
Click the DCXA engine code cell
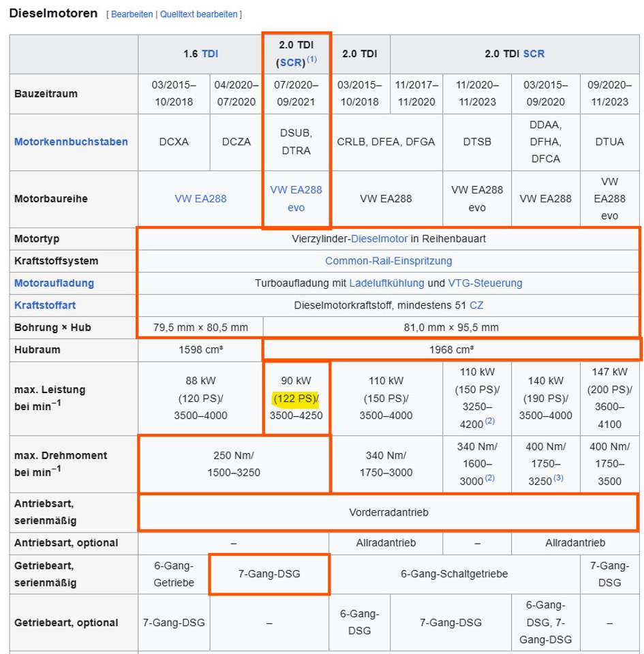click(x=174, y=142)
